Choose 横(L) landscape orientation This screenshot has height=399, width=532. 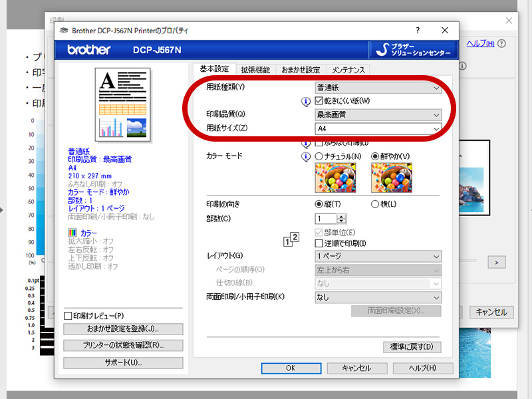pyautogui.click(x=375, y=204)
